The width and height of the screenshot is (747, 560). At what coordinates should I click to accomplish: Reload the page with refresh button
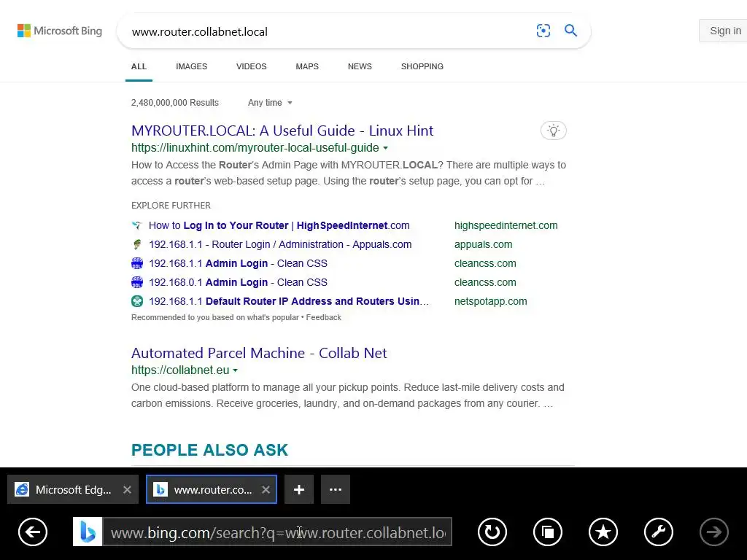click(492, 532)
